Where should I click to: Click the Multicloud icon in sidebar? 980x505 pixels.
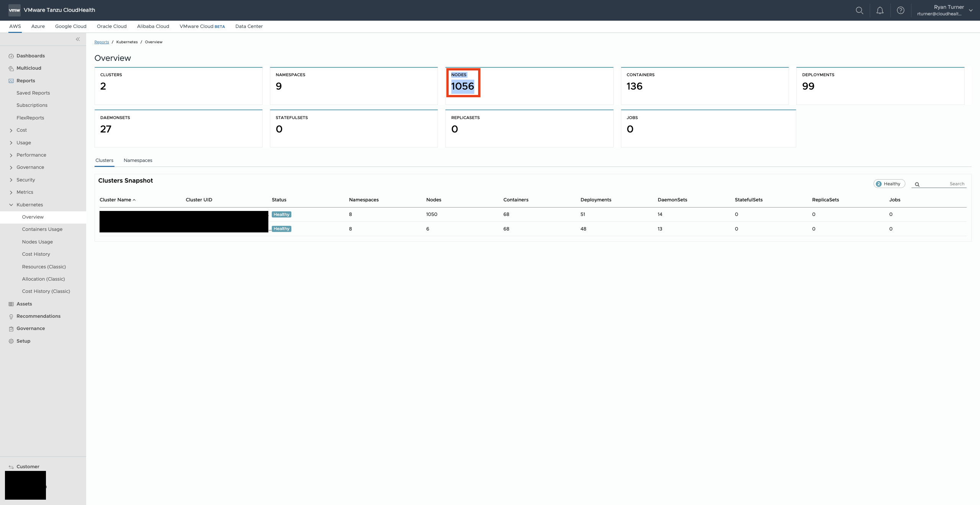pyautogui.click(x=11, y=68)
